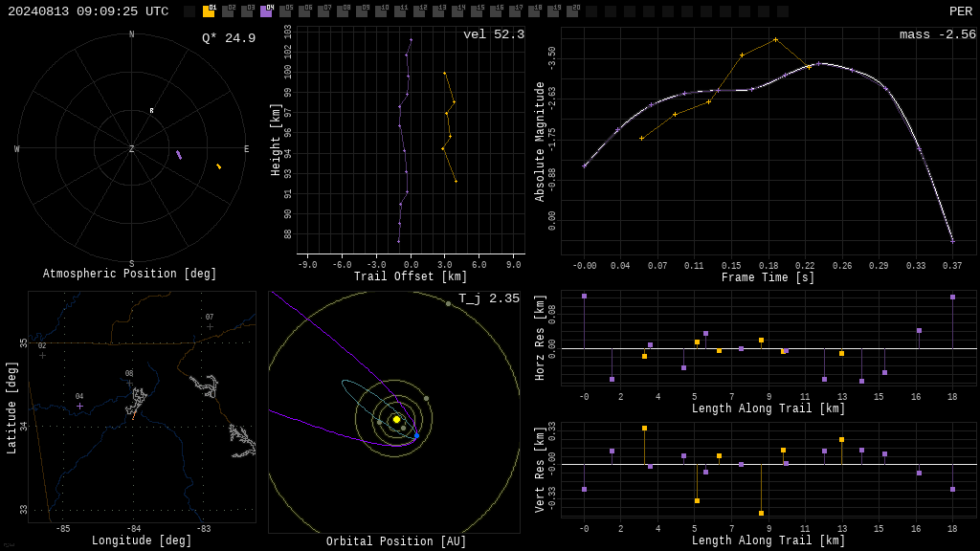The width and height of the screenshot is (980, 551).
Task: Click the mass -2.56 readout
Action: [938, 34]
